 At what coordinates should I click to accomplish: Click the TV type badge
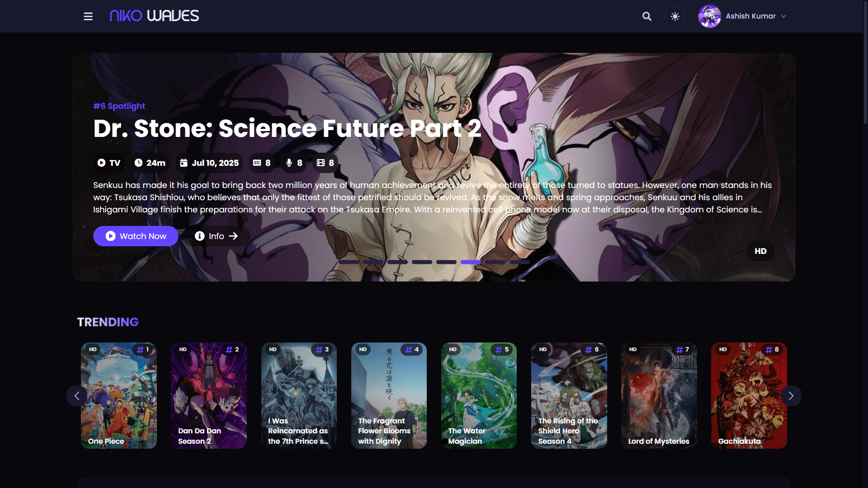[108, 163]
